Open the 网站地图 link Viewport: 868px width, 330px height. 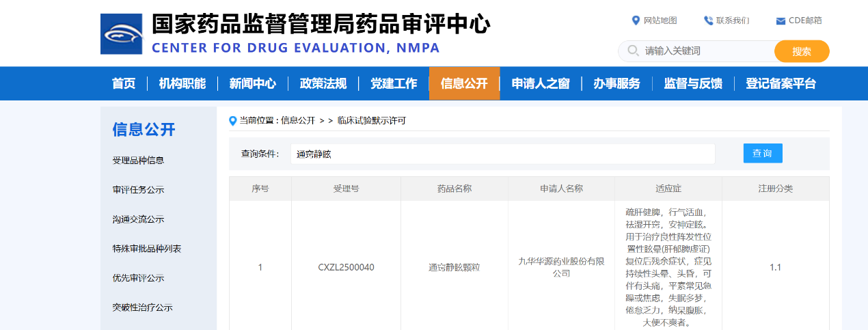click(660, 20)
